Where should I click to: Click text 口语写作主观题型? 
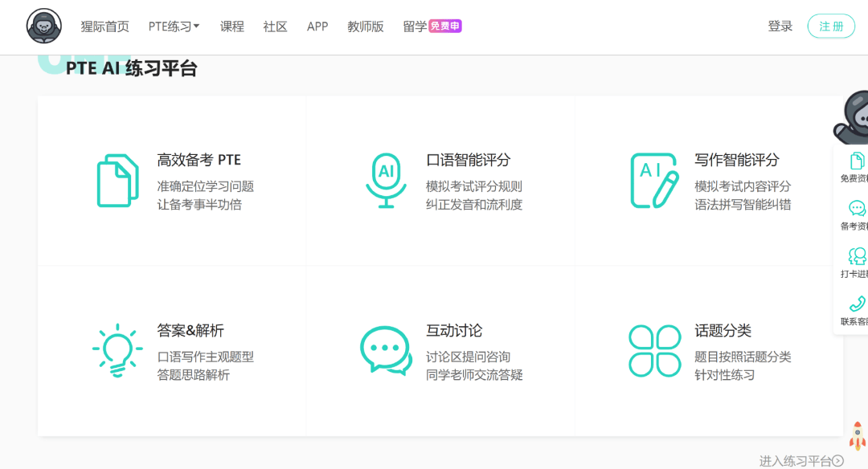(206, 357)
